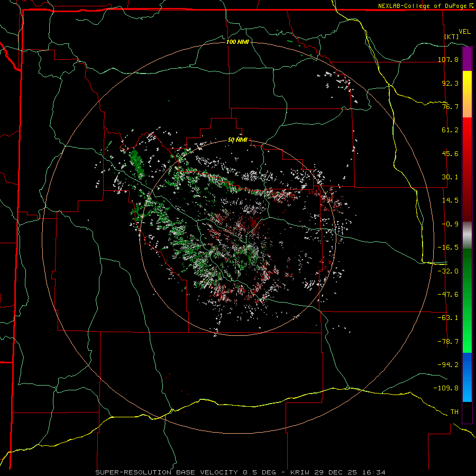Click the -78.7 scale value
This screenshot has height=476, width=476.
coord(448,342)
